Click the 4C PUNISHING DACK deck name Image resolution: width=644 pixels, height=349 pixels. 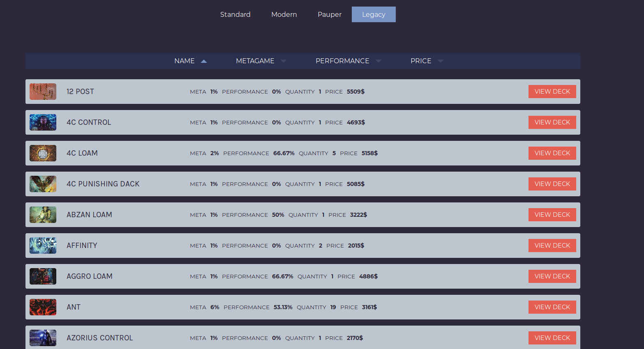103,184
